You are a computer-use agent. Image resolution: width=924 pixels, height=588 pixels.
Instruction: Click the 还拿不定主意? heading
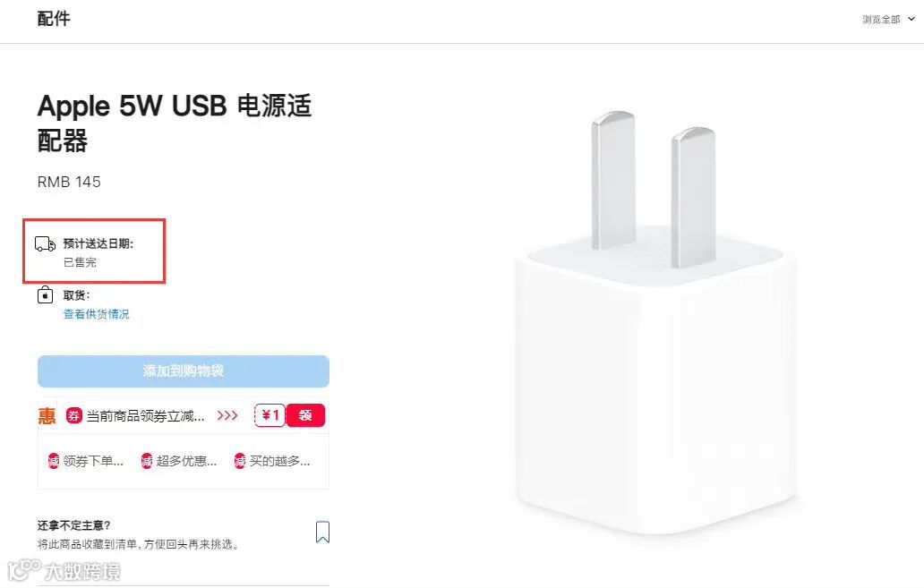click(x=73, y=525)
